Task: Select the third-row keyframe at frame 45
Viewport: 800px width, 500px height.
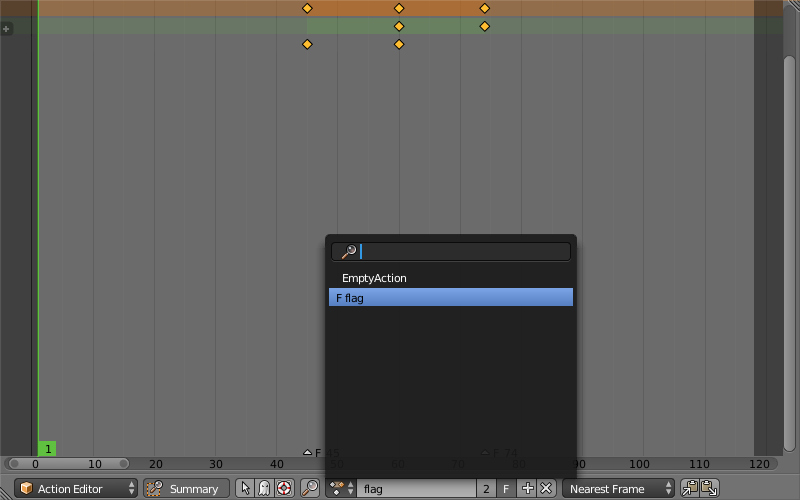Action: [x=307, y=44]
